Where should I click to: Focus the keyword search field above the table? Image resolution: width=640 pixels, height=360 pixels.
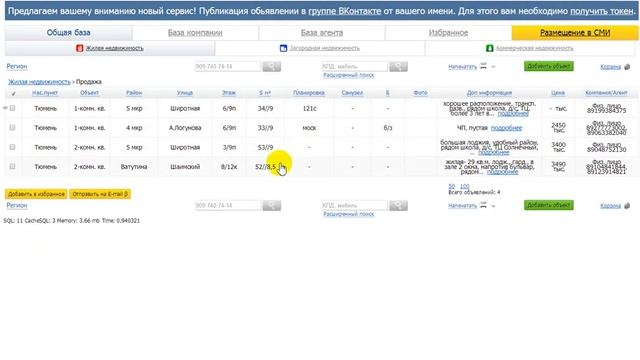354,66
